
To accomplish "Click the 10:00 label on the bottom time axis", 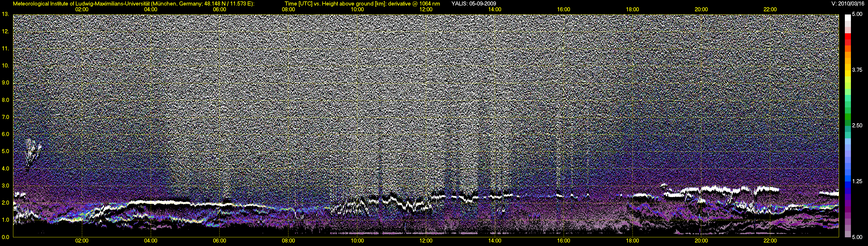I will click(x=357, y=241).
